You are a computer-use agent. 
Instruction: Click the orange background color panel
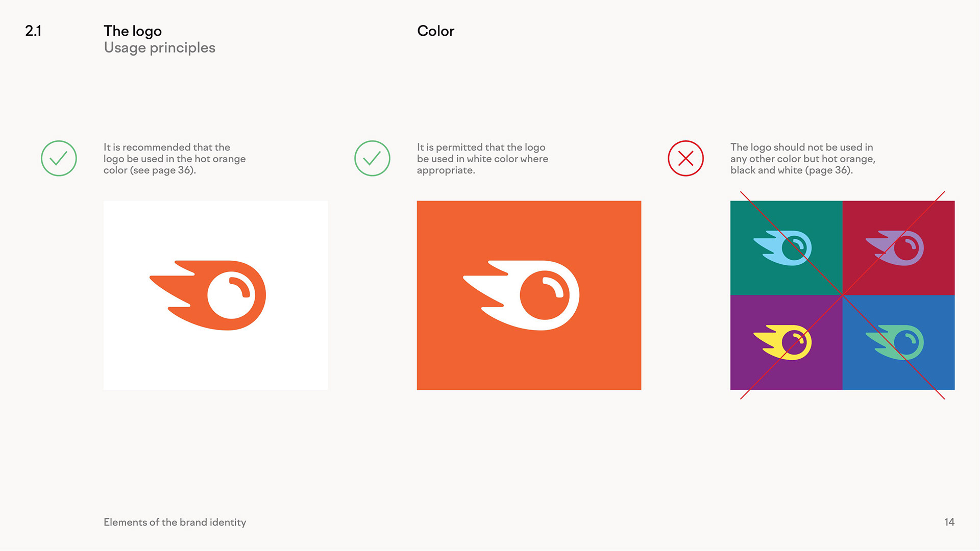(x=529, y=295)
